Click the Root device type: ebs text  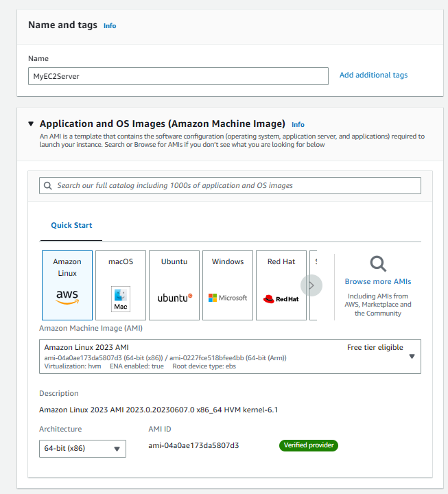(204, 366)
